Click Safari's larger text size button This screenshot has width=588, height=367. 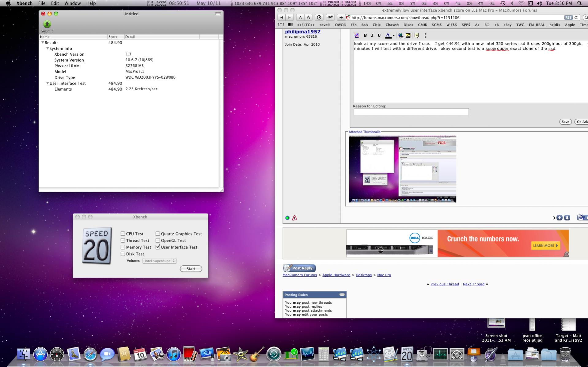(x=308, y=17)
